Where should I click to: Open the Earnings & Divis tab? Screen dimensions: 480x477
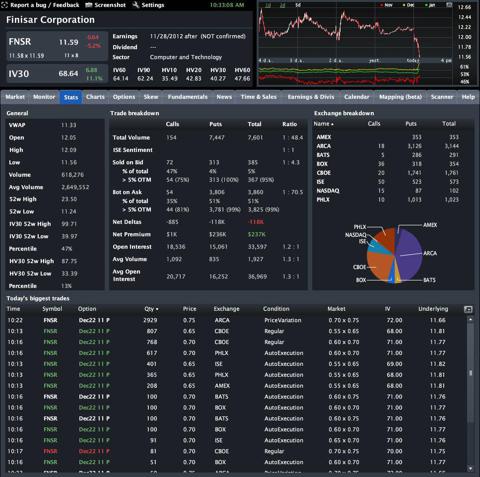tap(311, 97)
